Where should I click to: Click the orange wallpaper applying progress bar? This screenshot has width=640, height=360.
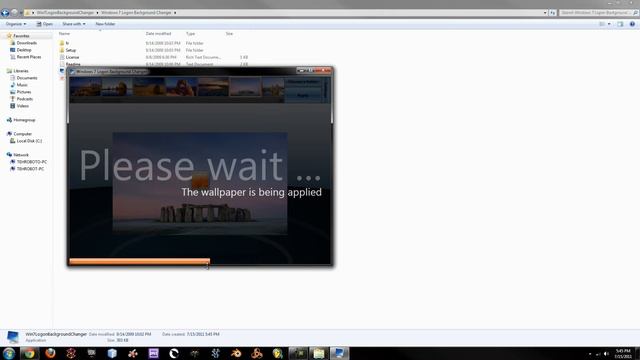click(x=140, y=262)
